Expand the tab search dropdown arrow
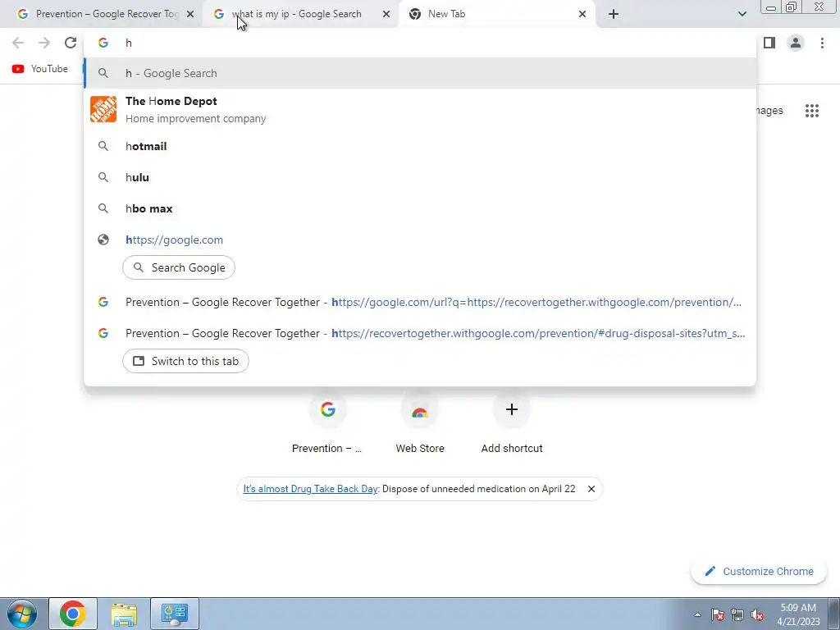This screenshot has height=630, width=840. tap(742, 14)
